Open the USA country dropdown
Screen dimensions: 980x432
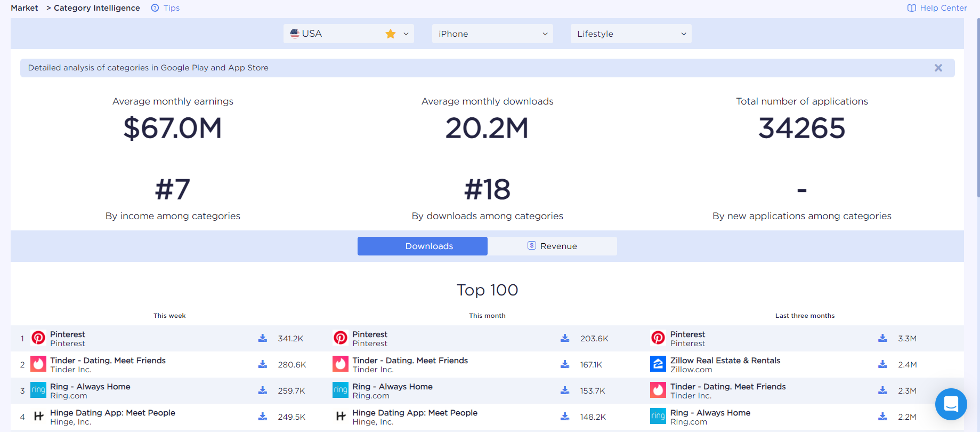pyautogui.click(x=349, y=34)
